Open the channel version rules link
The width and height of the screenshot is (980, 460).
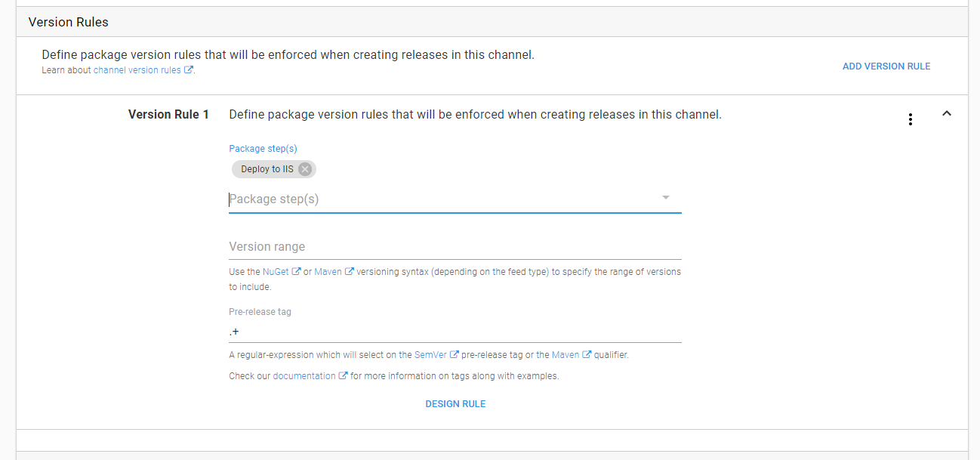pyautogui.click(x=137, y=70)
